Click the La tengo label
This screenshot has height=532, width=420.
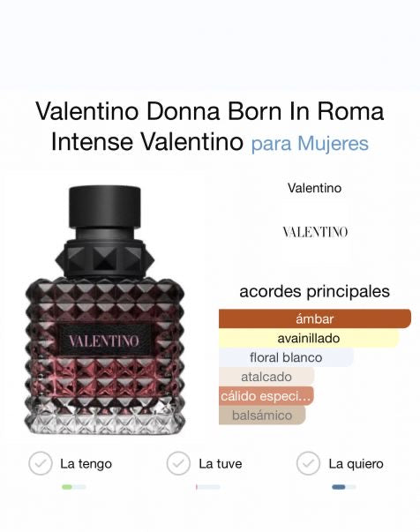click(86, 464)
